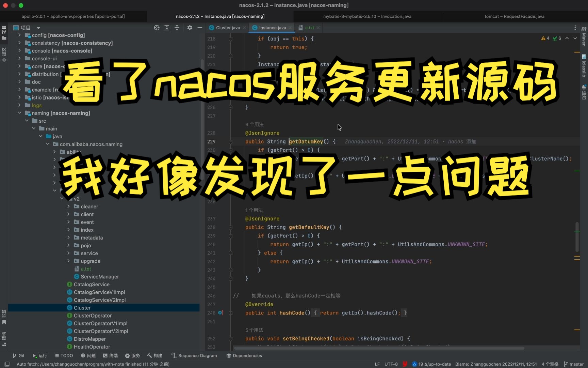Image resolution: width=588 pixels, height=368 pixels.
Task: Click the editor vertical scrollbar thumb
Action: (x=577, y=237)
